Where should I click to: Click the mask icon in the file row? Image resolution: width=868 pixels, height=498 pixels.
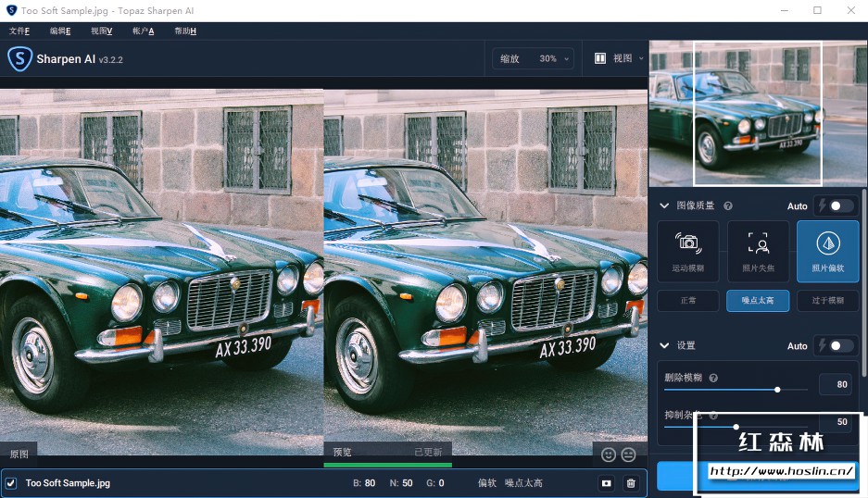[x=607, y=483]
